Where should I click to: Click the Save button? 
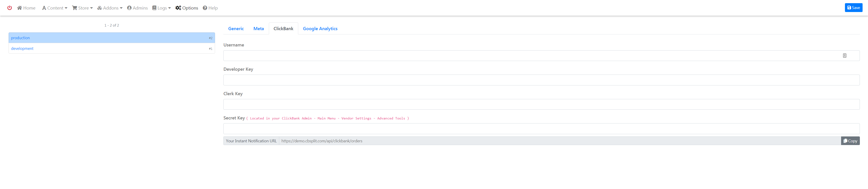[x=853, y=8]
